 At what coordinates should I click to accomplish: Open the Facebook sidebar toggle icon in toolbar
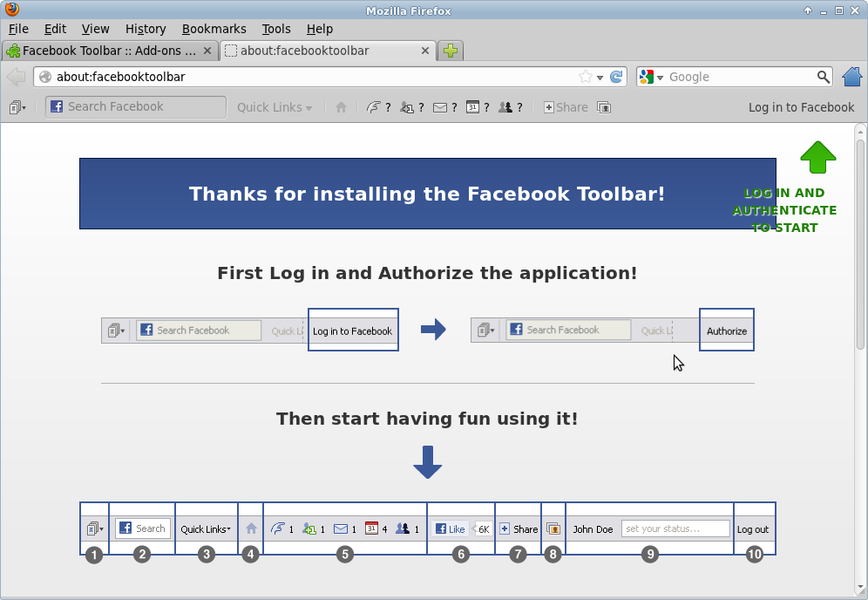pyautogui.click(x=17, y=107)
